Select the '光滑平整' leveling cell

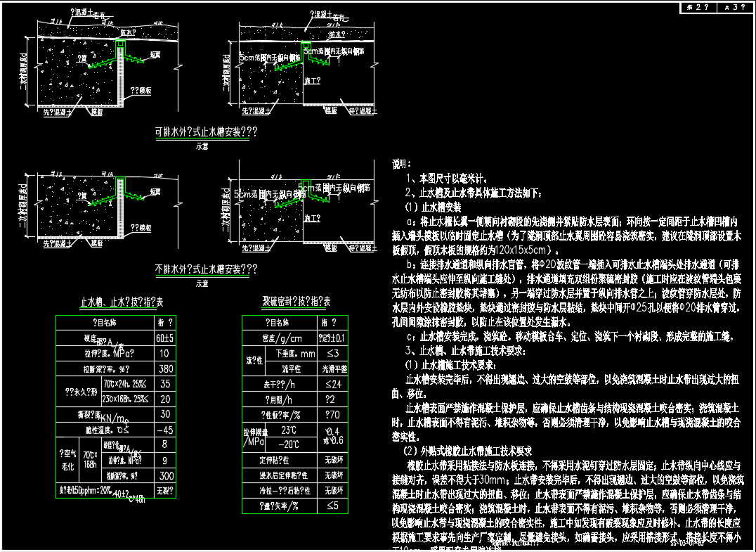332,368
